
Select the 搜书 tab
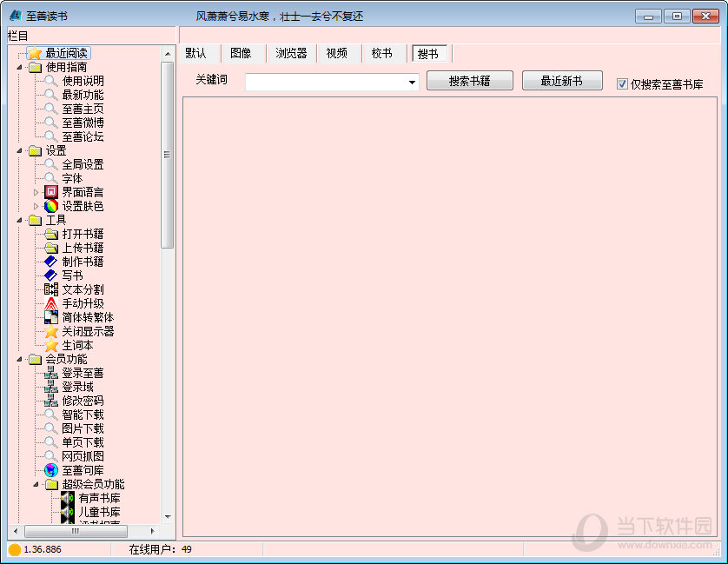pos(428,54)
